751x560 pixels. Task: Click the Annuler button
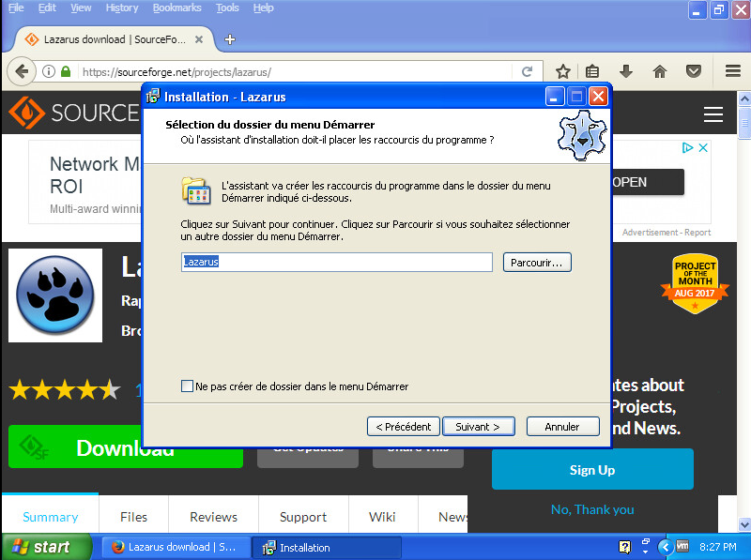(562, 427)
